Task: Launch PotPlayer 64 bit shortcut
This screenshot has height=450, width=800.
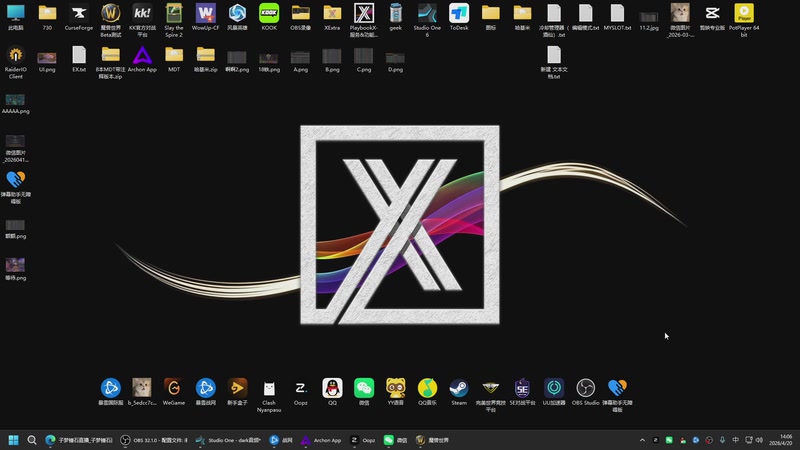Action: [x=744, y=20]
